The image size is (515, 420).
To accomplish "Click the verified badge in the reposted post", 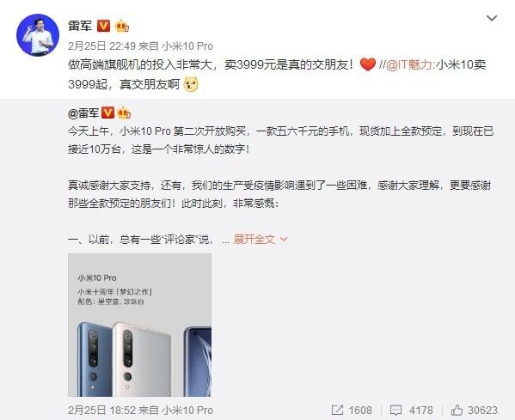I will (108, 113).
